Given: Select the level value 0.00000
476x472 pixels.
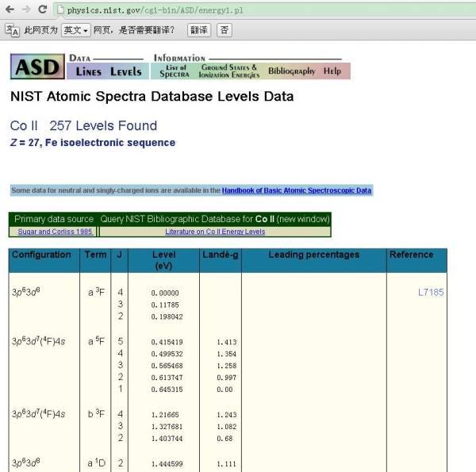Looking at the screenshot, I should (165, 294).
